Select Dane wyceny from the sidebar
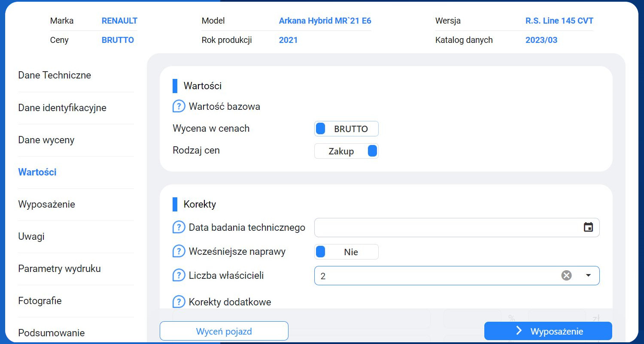The width and height of the screenshot is (644, 344). 46,140
